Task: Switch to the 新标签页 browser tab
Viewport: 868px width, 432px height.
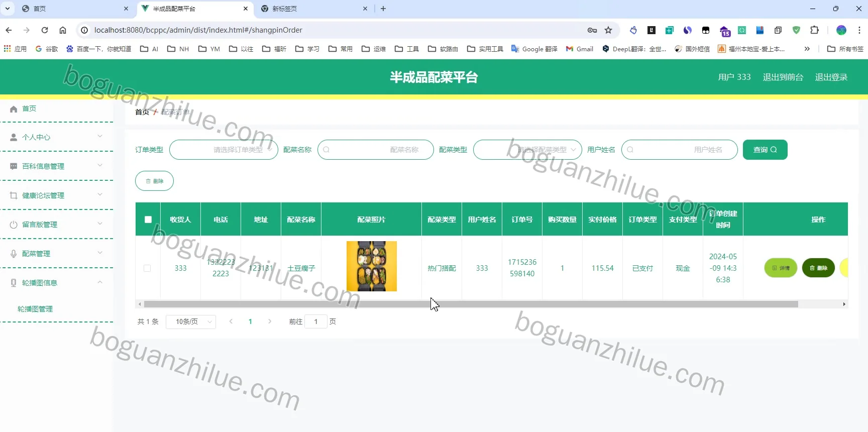Action: [x=314, y=9]
